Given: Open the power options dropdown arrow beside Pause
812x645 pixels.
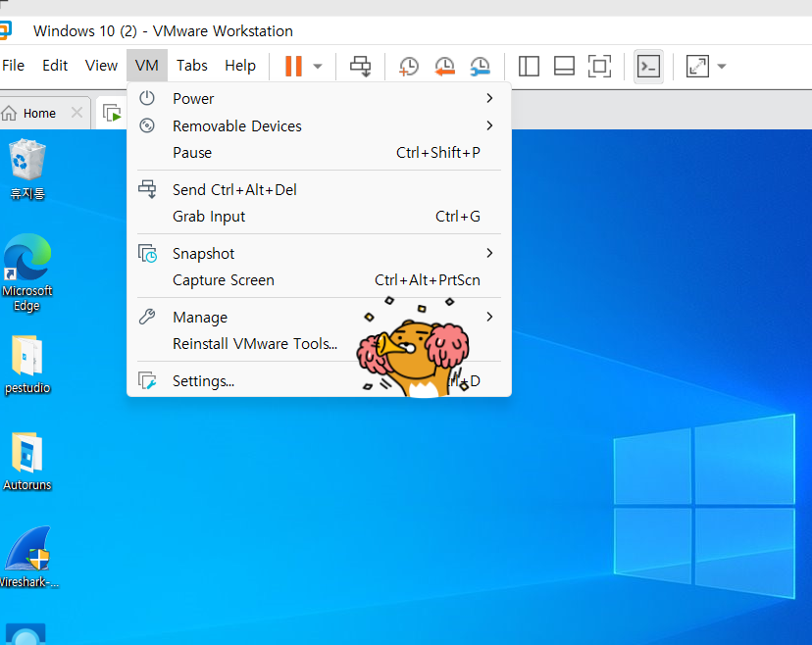Looking at the screenshot, I should click(318, 67).
